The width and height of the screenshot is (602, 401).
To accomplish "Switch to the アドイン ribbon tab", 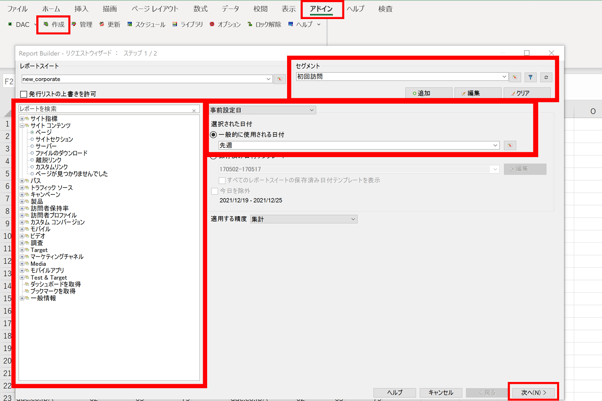I will 321,9.
